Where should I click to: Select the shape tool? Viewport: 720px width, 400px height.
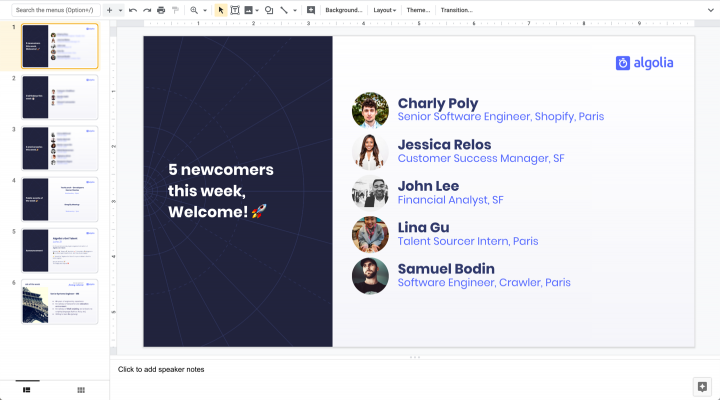[x=269, y=10]
